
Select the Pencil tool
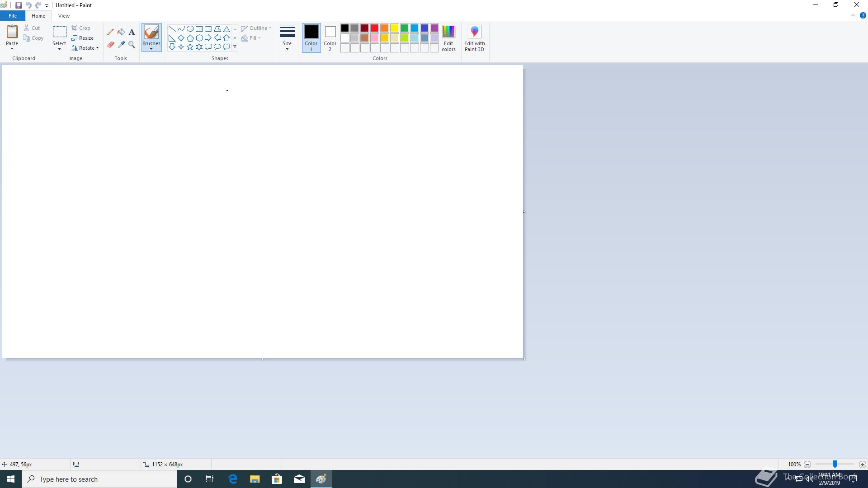[x=110, y=32]
